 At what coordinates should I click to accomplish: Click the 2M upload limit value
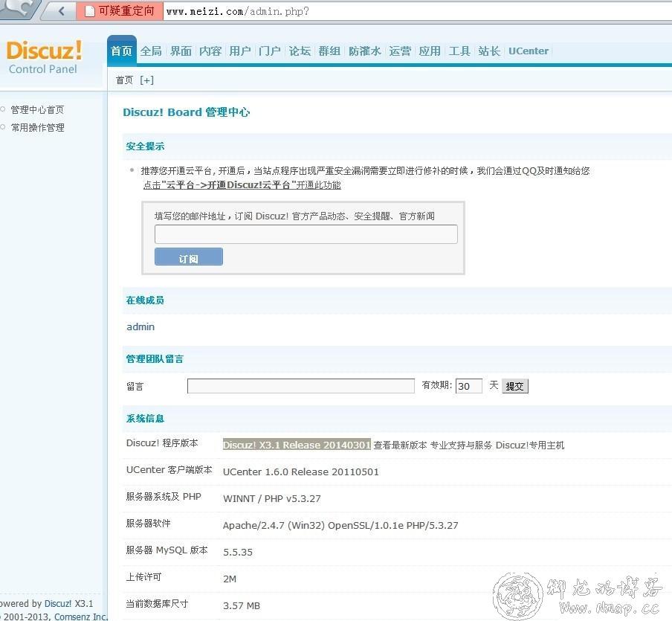[x=230, y=579]
